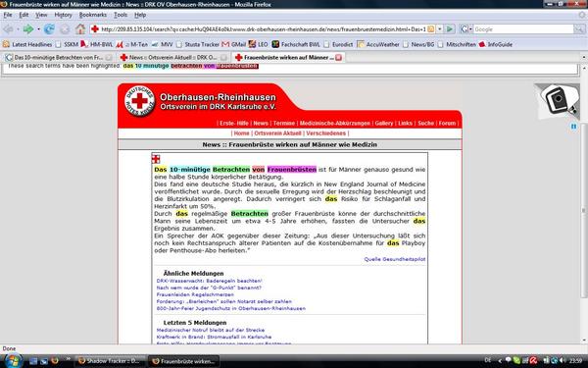Open 'DRK-Wasserwacht: Baderegeln beachten!' link
Screen dimensions: 588x368
pyautogui.click(x=210, y=281)
